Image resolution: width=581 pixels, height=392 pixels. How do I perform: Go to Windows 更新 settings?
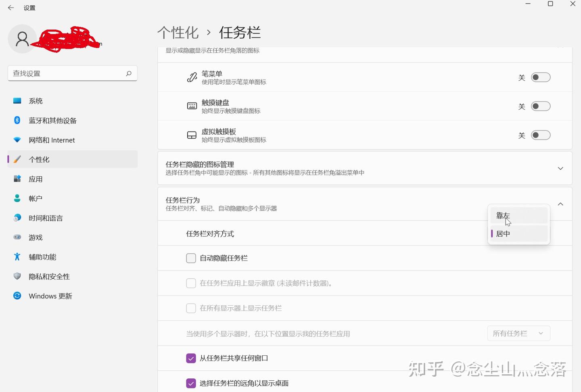click(73, 296)
